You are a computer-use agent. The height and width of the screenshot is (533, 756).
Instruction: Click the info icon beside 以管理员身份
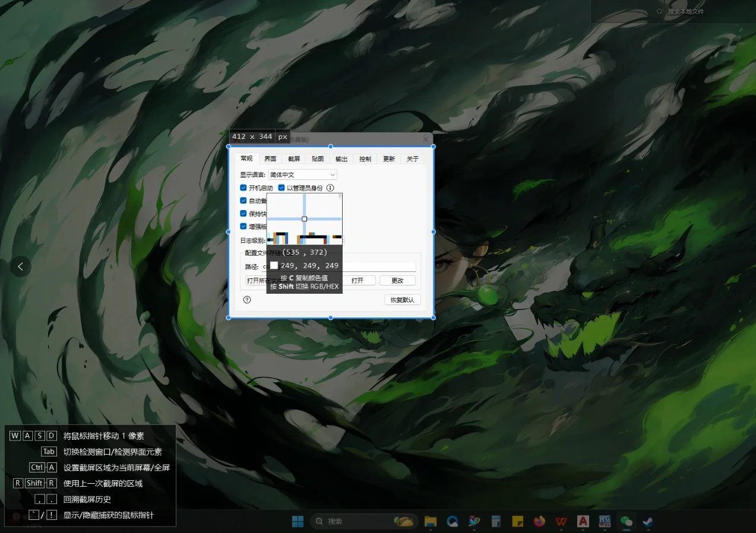pyautogui.click(x=330, y=188)
